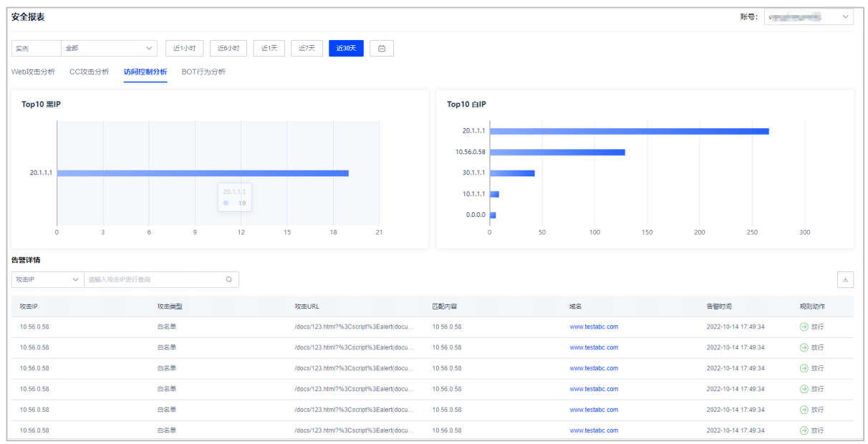The width and height of the screenshot is (868, 444).
Task: Click the Top10 黑IP chart title
Action: pos(41,105)
